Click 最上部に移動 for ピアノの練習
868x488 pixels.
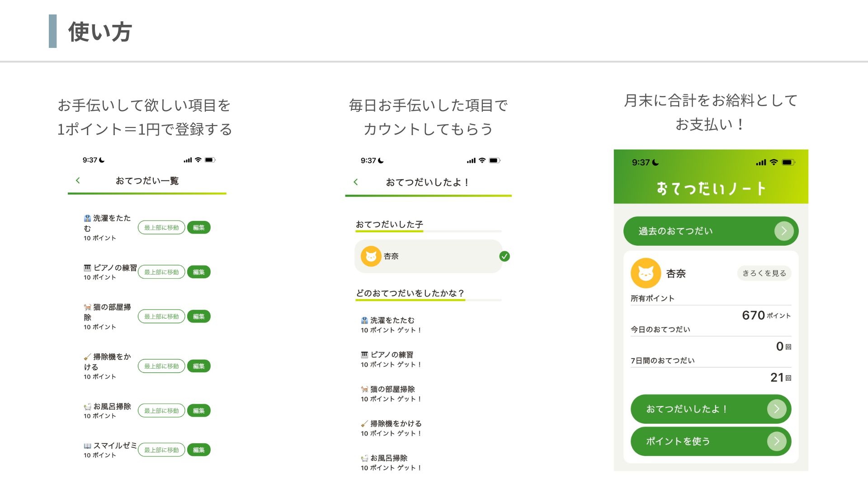[161, 272]
